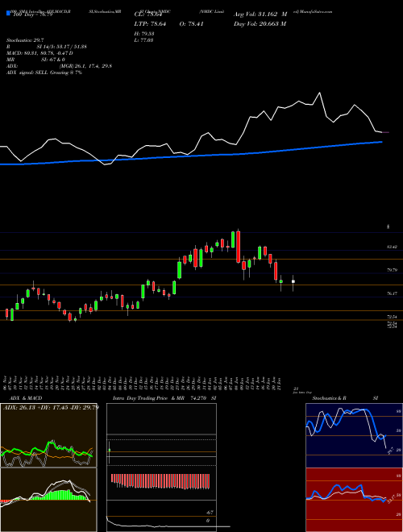Image resolution: width=403 pixels, height=532 pixels.
Task: Click the 79.79 price axis label
Action: pos(393,270)
